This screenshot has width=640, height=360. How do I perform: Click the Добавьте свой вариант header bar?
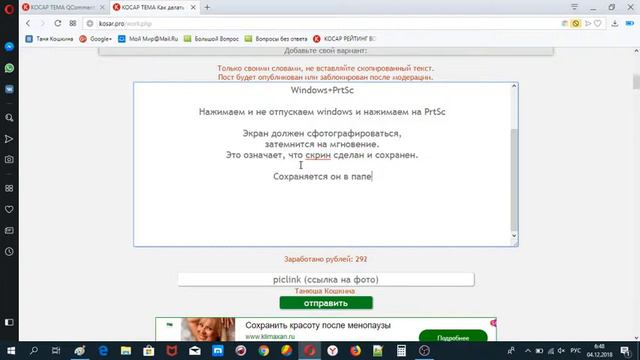tap(326, 51)
